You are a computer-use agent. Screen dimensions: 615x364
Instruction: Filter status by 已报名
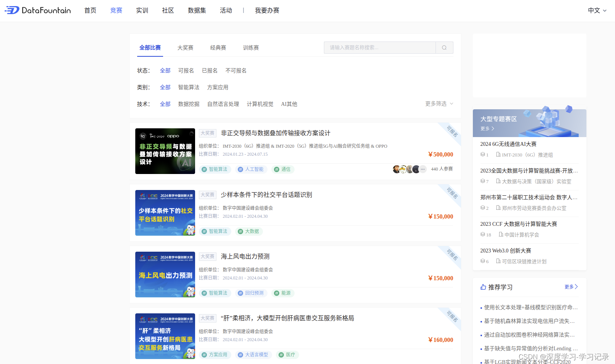pos(210,70)
